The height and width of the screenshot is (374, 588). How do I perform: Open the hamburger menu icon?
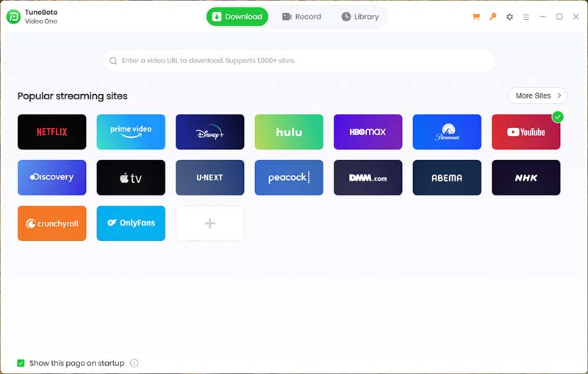[526, 17]
